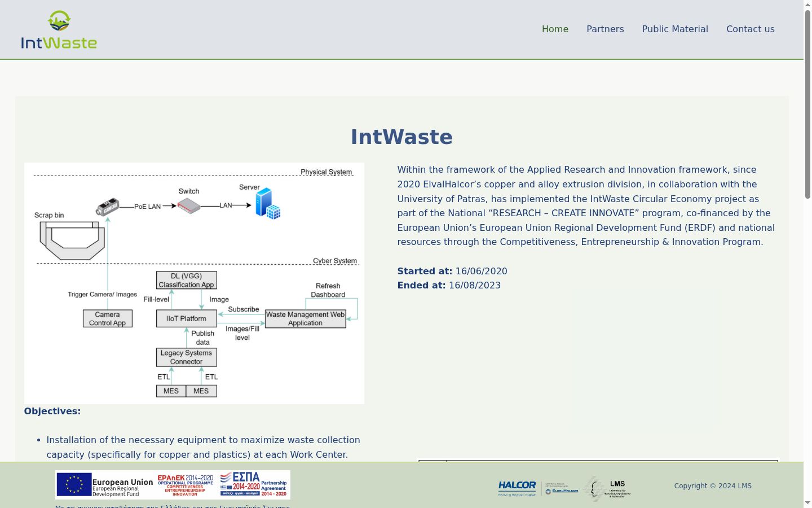Click the scrollbar up arrow
The width and height of the screenshot is (812, 508).
coord(807,5)
